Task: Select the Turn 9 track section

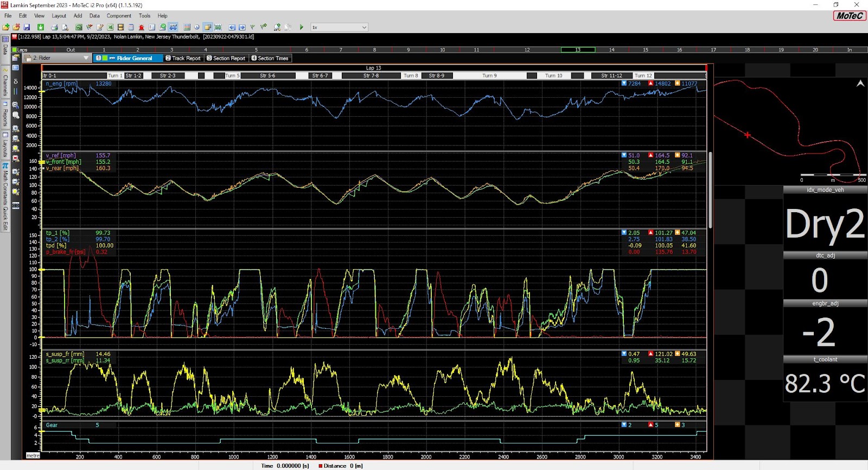Action: (489, 75)
